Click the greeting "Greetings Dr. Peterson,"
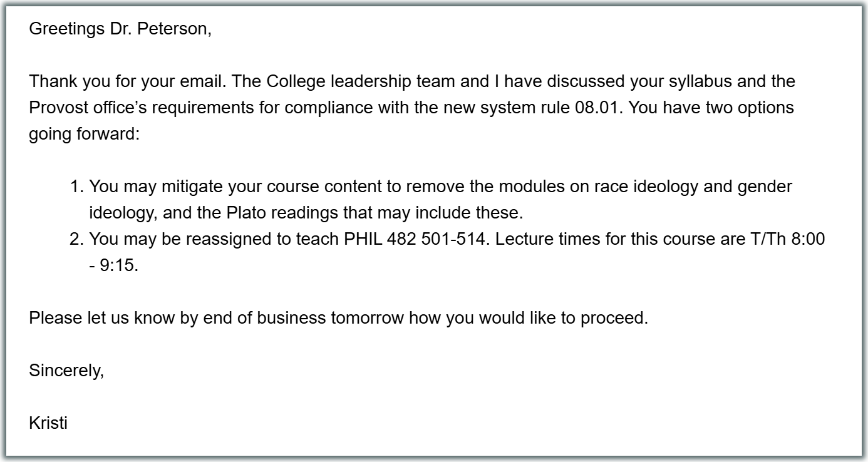The width and height of the screenshot is (868, 462). coord(120,29)
